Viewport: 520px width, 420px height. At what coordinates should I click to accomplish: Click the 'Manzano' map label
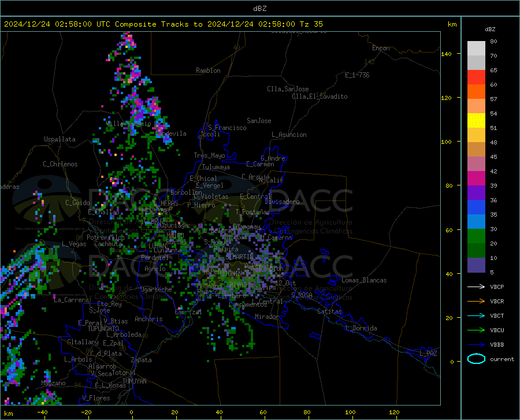click(53, 383)
